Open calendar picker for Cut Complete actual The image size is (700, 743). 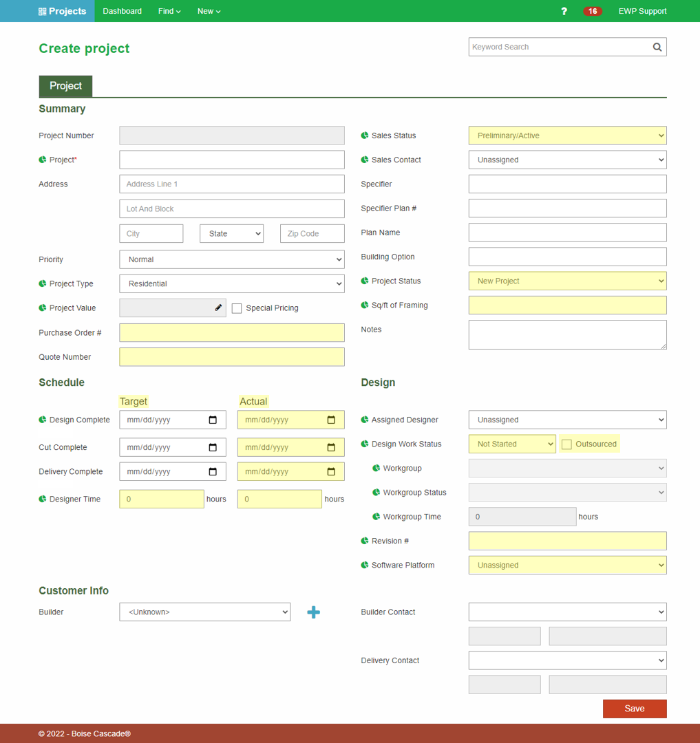(331, 447)
